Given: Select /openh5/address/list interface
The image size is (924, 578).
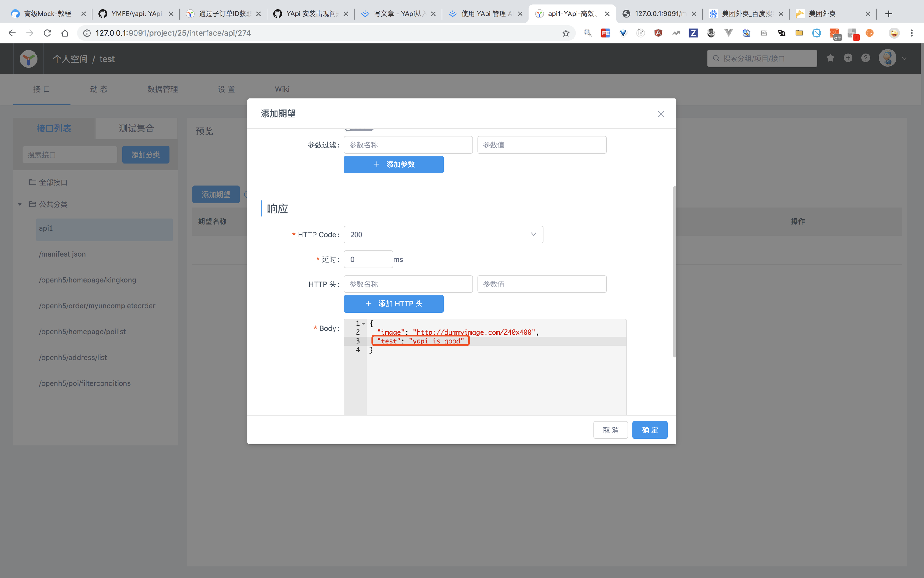Looking at the screenshot, I should tap(73, 358).
